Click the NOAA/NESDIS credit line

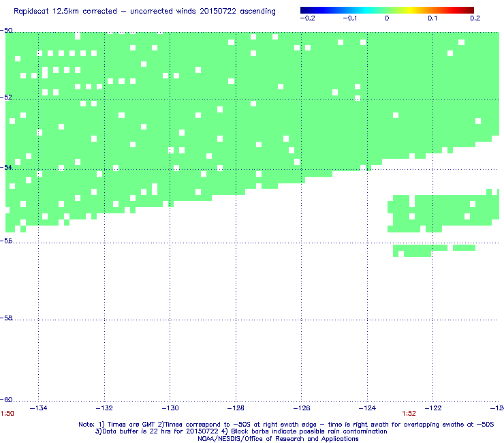pos(278,439)
